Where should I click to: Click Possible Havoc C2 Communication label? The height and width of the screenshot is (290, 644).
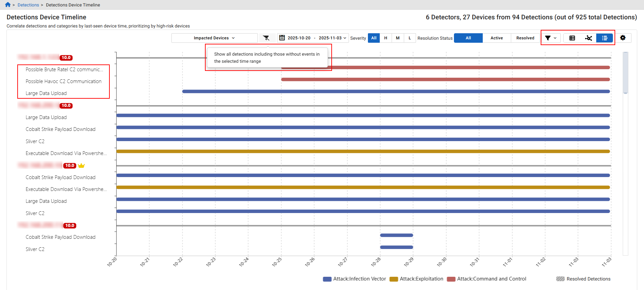64,81
